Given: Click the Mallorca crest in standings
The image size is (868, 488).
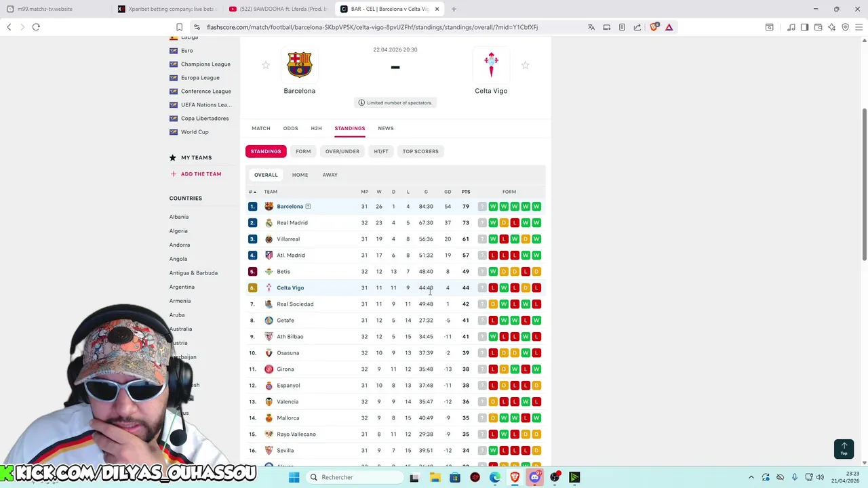Looking at the screenshot, I should 269,418.
